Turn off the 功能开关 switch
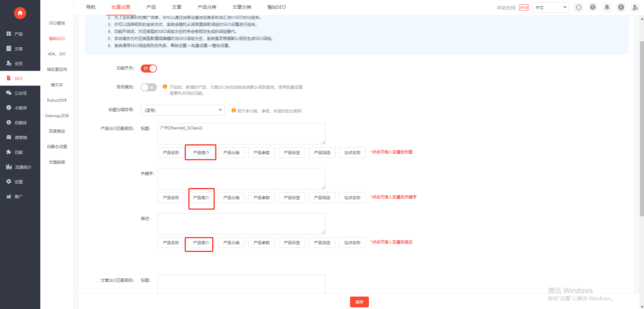The image size is (644, 309). tap(149, 69)
